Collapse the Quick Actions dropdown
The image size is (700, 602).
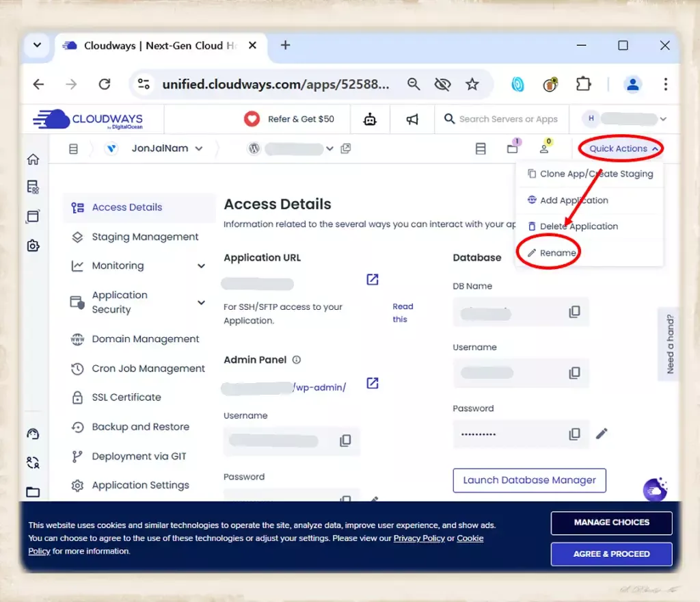pyautogui.click(x=623, y=148)
